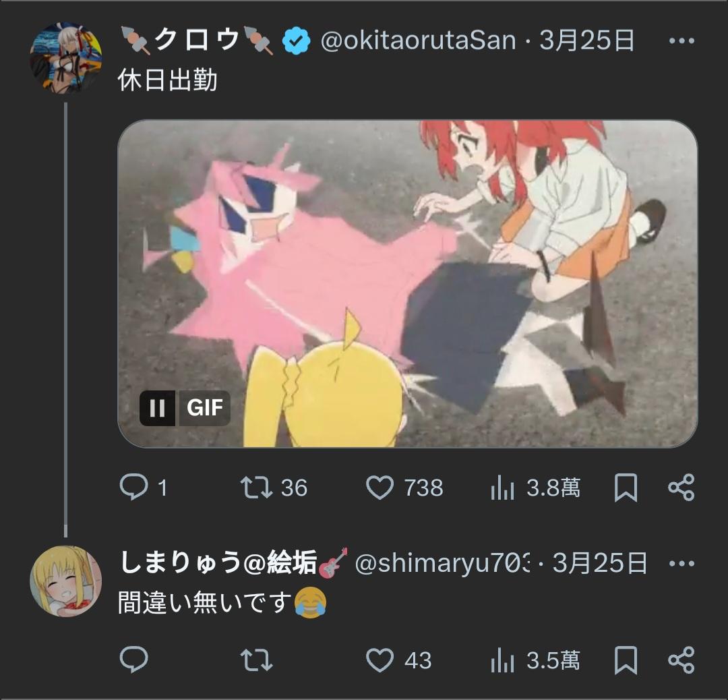Like クロウ's tweet with 738 likes
Screen dimensions: 728x700
pos(380,487)
